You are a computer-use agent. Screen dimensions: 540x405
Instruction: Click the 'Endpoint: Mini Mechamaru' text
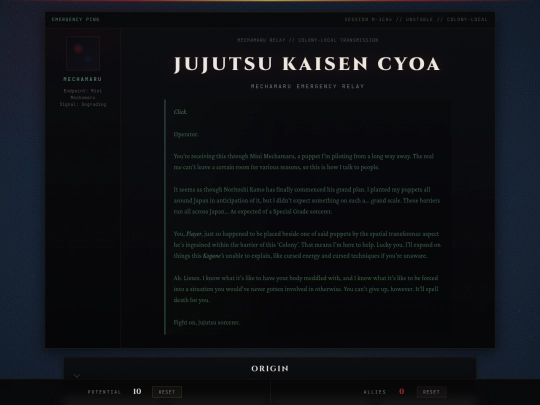pos(83,94)
